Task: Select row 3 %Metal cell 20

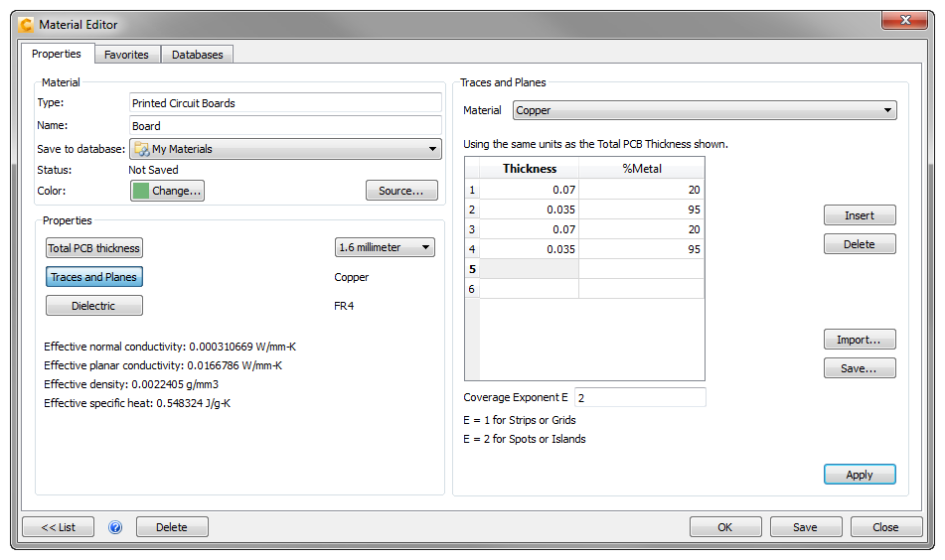Action: (641, 229)
